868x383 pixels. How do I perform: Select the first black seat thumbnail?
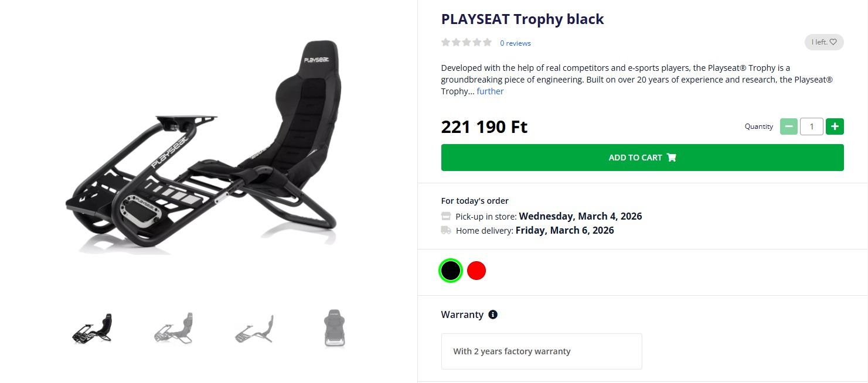92,329
